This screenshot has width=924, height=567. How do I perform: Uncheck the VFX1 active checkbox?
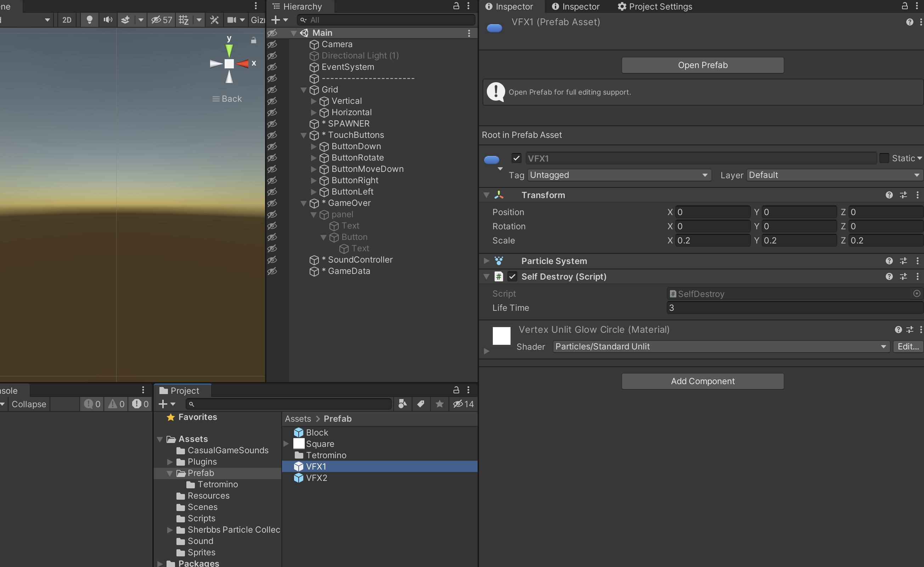coord(516,158)
